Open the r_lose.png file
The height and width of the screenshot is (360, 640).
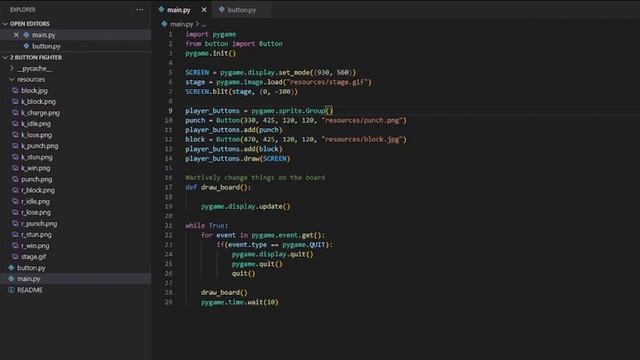tap(36, 212)
